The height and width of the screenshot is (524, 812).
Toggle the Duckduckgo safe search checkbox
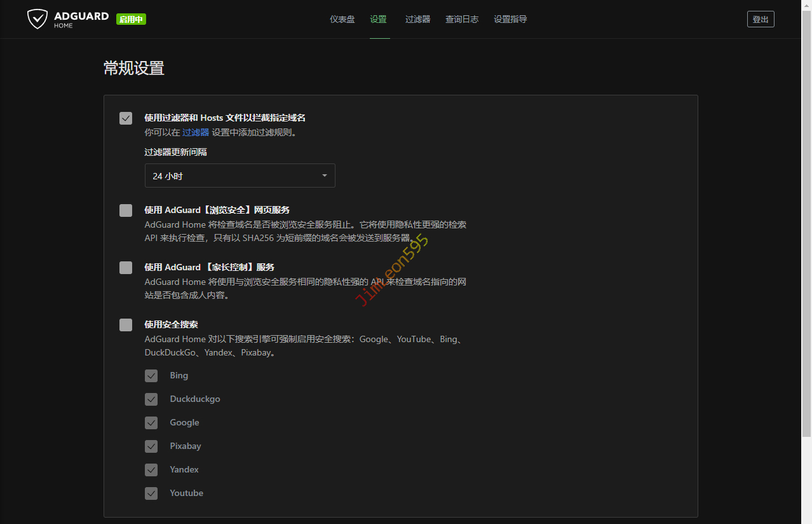[x=151, y=399]
